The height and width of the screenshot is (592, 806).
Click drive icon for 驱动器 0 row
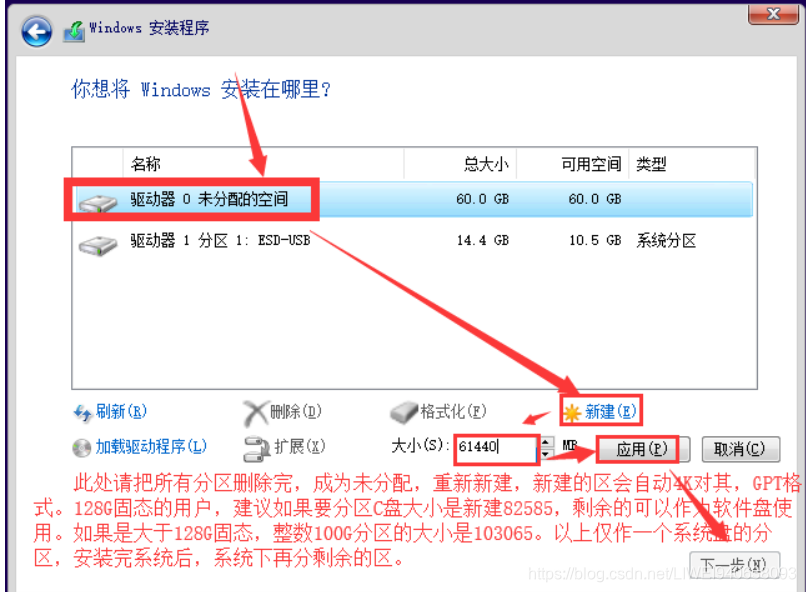pyautogui.click(x=98, y=202)
